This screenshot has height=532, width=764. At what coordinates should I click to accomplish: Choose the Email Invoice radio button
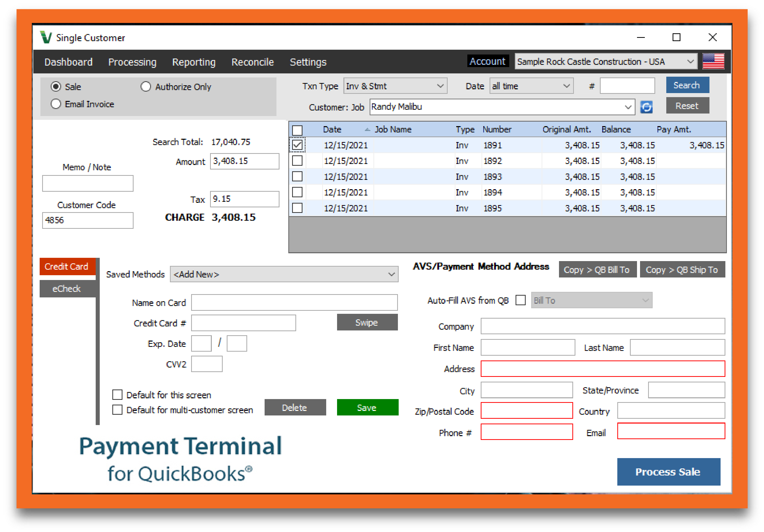coord(56,104)
